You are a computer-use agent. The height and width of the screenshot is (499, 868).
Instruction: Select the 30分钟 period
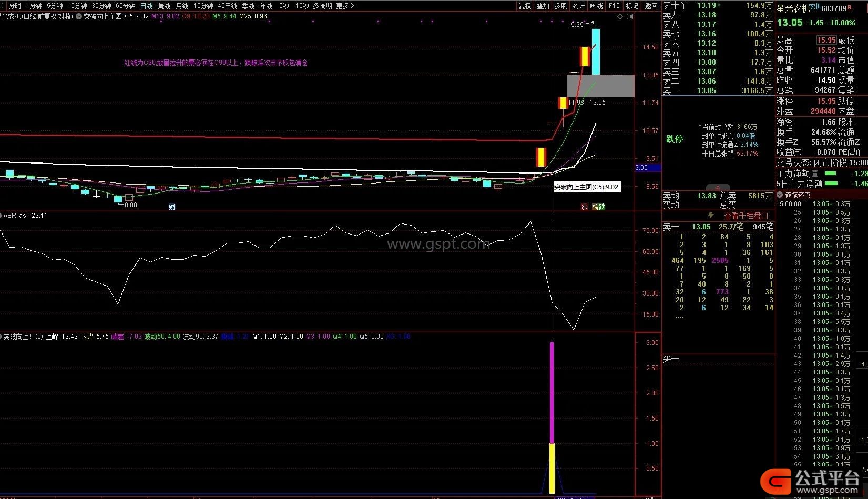101,6
